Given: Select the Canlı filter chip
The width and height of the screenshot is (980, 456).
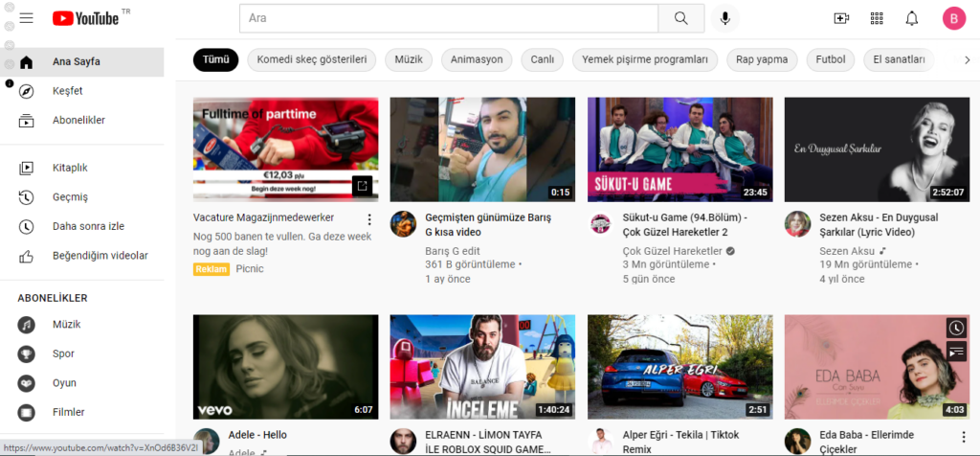Looking at the screenshot, I should [543, 60].
